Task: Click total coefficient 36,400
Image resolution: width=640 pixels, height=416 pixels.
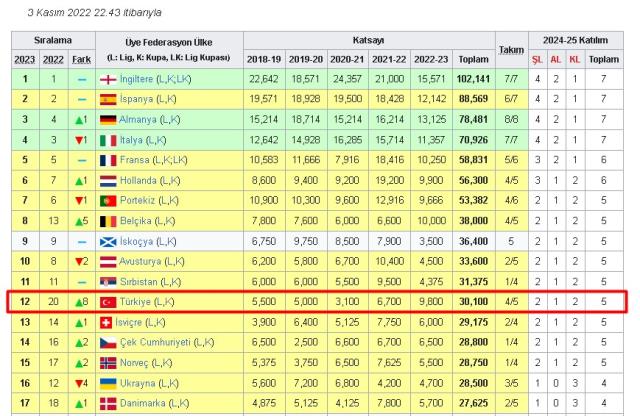Action: click(x=473, y=241)
